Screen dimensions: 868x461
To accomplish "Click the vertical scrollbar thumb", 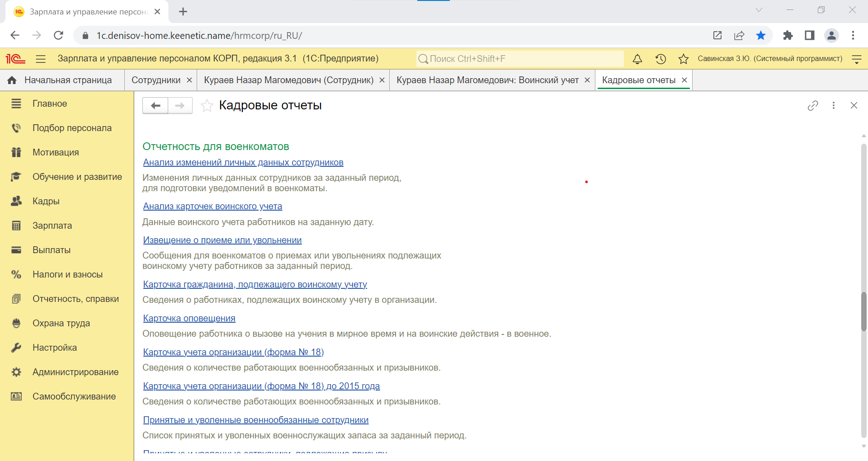I will point(863,312).
